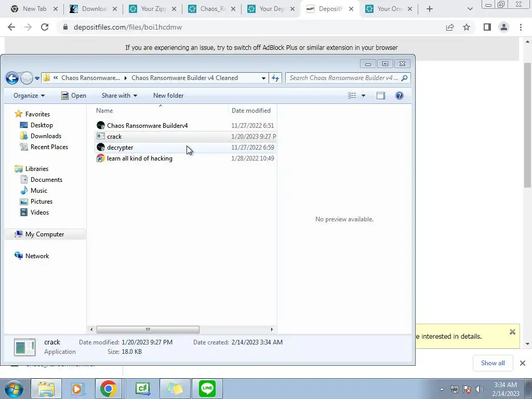Open Desktop in the navigation pane
The width and height of the screenshot is (532, 399).
click(x=42, y=125)
